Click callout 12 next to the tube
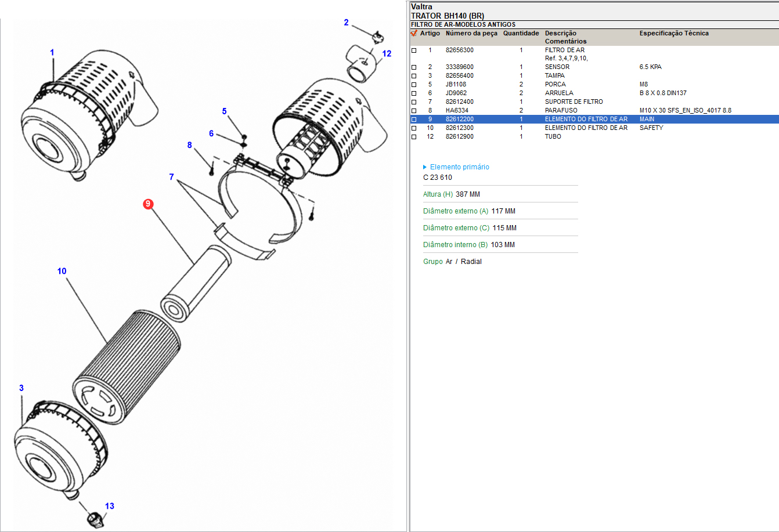 pyautogui.click(x=387, y=53)
